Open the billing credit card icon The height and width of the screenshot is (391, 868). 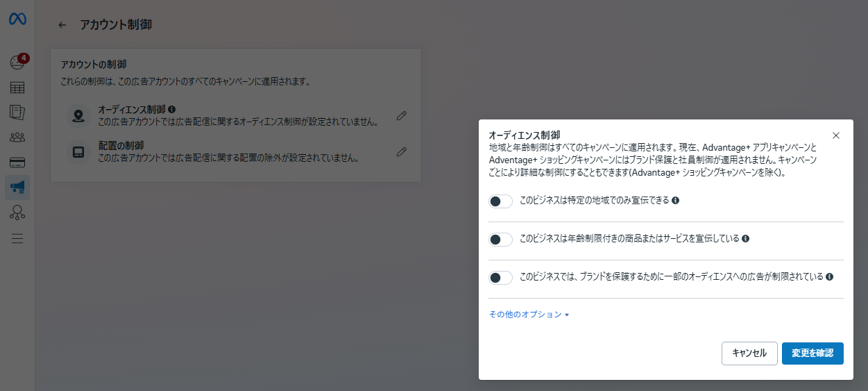click(17, 163)
